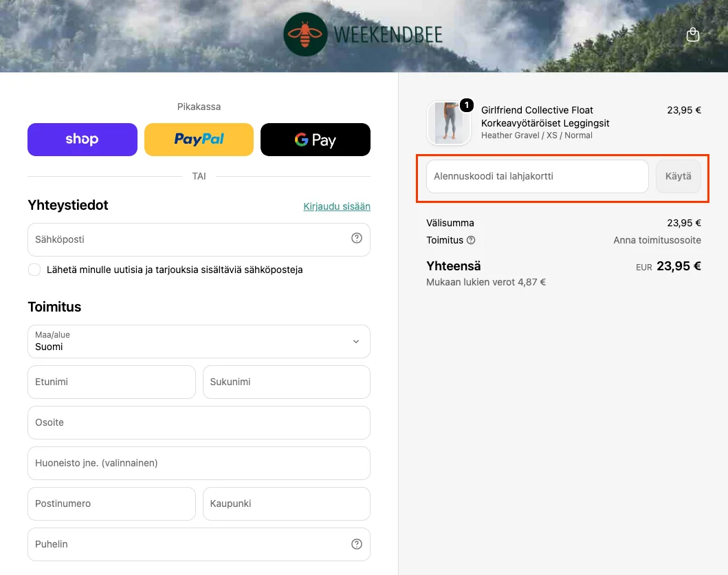Click the country dropdown chevron arrow
Image resolution: width=728 pixels, height=575 pixels.
pyautogui.click(x=356, y=341)
